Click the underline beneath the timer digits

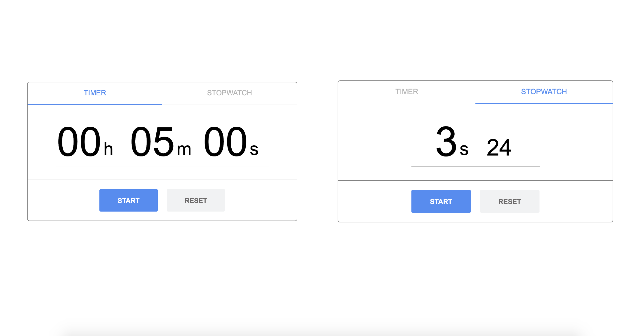point(162,166)
